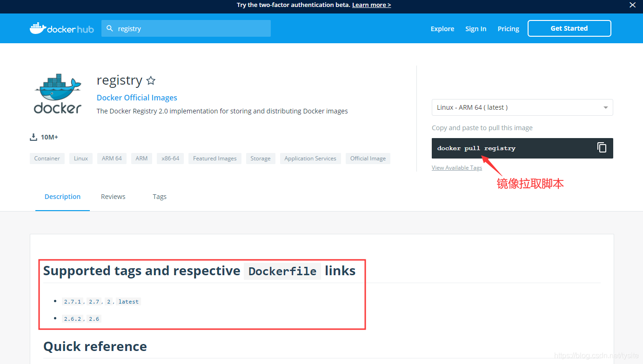The image size is (643, 364).
Task: Click the ARM 64 tag chip
Action: [x=112, y=159]
